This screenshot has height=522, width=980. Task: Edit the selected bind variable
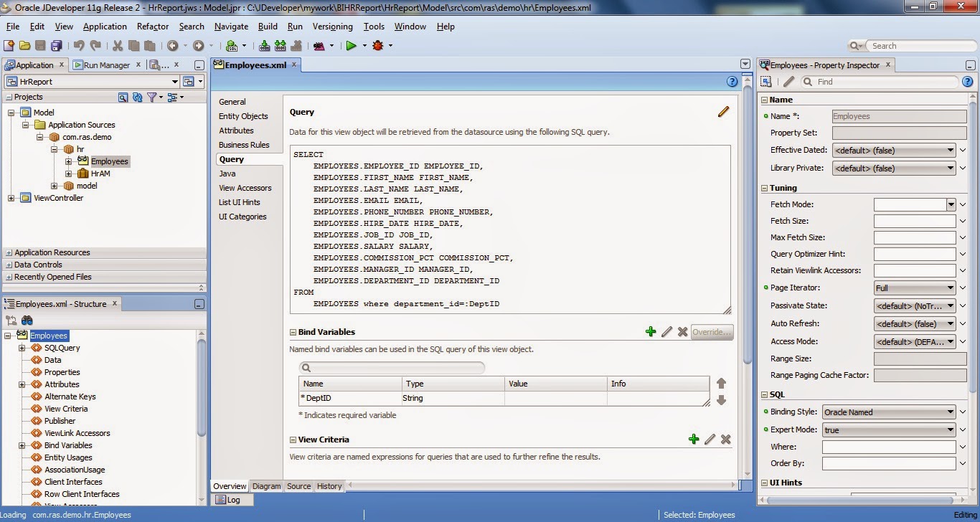click(x=667, y=331)
